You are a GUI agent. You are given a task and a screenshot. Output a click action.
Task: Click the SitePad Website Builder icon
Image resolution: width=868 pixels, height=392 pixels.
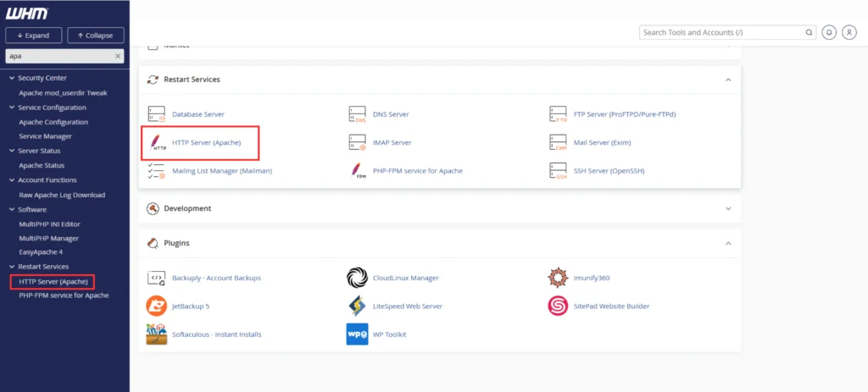click(x=558, y=306)
